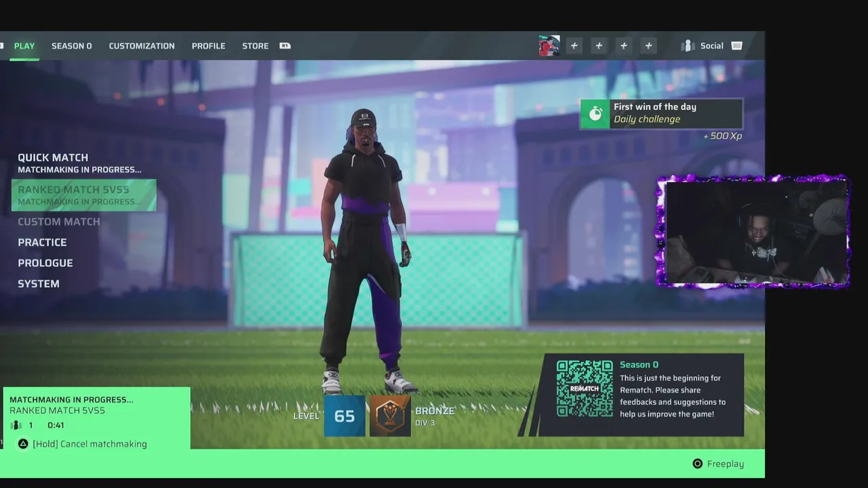Click the keyboard icon next to Social

737,45
